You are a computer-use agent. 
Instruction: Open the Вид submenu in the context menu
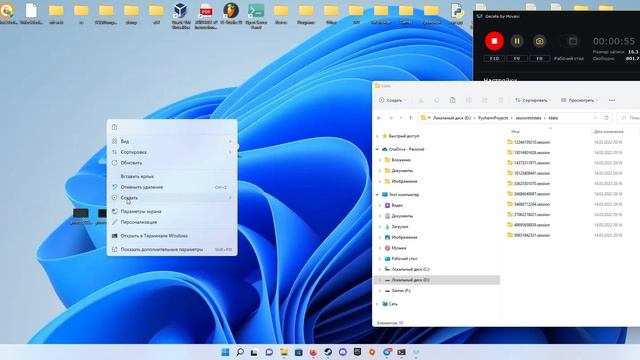(x=172, y=141)
